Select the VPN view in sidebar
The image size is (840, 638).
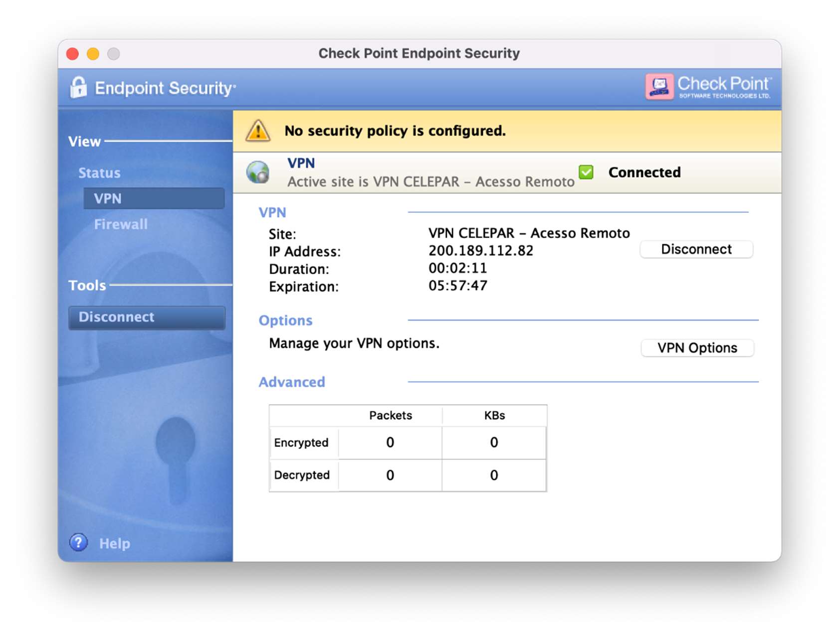154,198
